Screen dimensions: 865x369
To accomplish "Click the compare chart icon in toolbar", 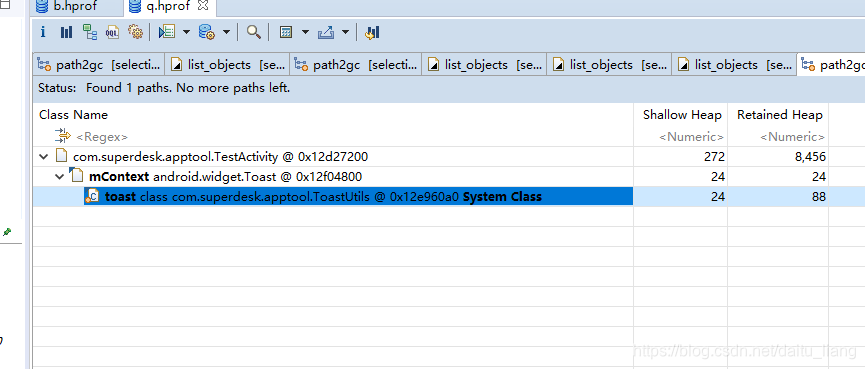I will [x=372, y=33].
